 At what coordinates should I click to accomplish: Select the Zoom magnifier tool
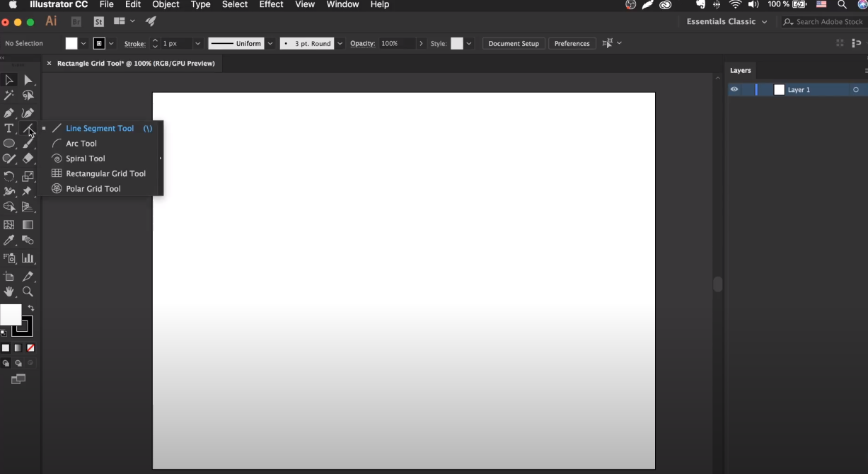28,291
